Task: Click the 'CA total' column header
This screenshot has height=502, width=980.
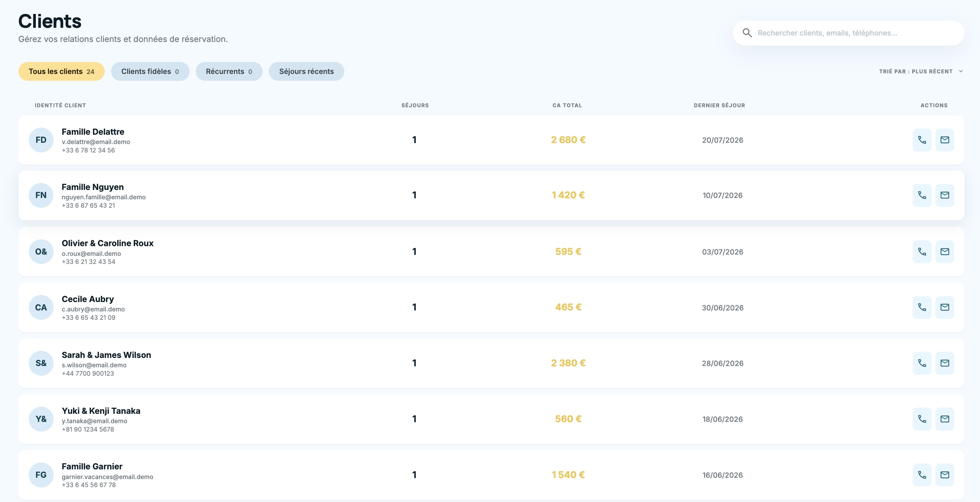Action: pyautogui.click(x=567, y=105)
